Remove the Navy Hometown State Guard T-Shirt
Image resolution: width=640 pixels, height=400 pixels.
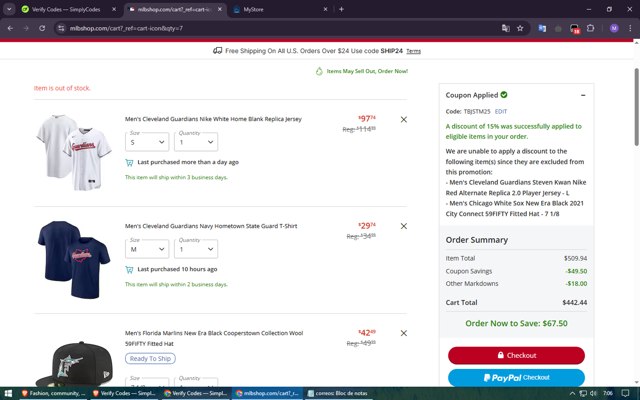404,226
